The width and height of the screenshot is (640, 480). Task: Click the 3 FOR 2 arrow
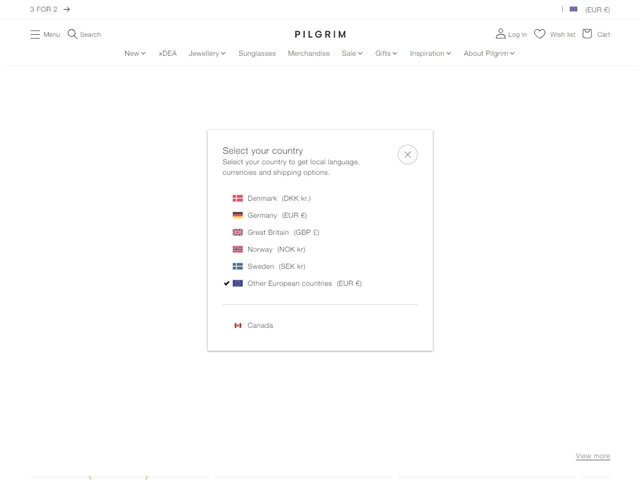pyautogui.click(x=67, y=9)
